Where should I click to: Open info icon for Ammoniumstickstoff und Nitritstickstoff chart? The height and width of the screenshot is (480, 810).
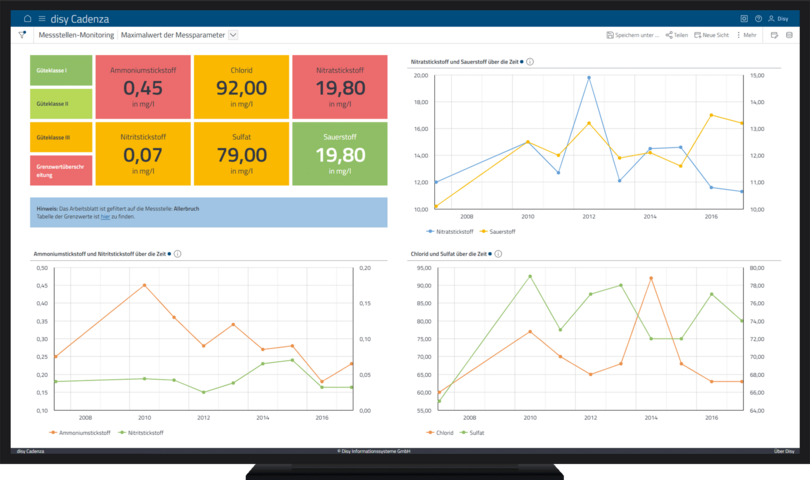[178, 254]
